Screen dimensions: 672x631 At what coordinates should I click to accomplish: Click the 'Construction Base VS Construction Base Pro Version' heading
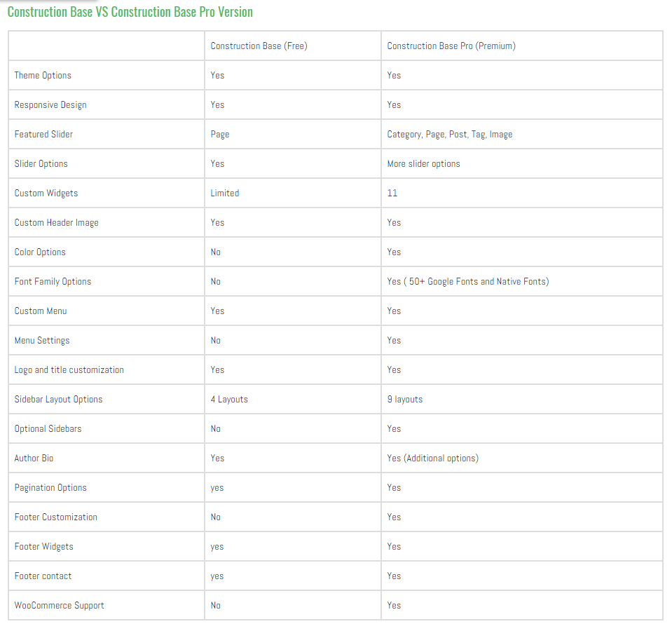click(130, 12)
